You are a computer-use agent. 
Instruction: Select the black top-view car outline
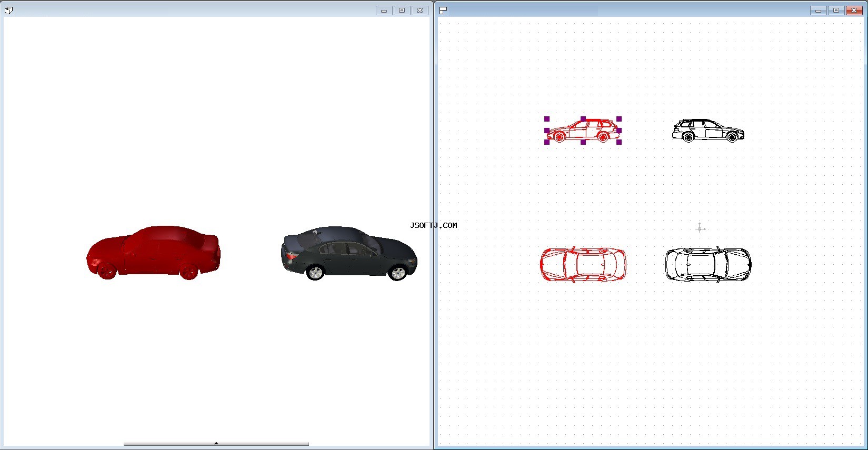pos(708,264)
